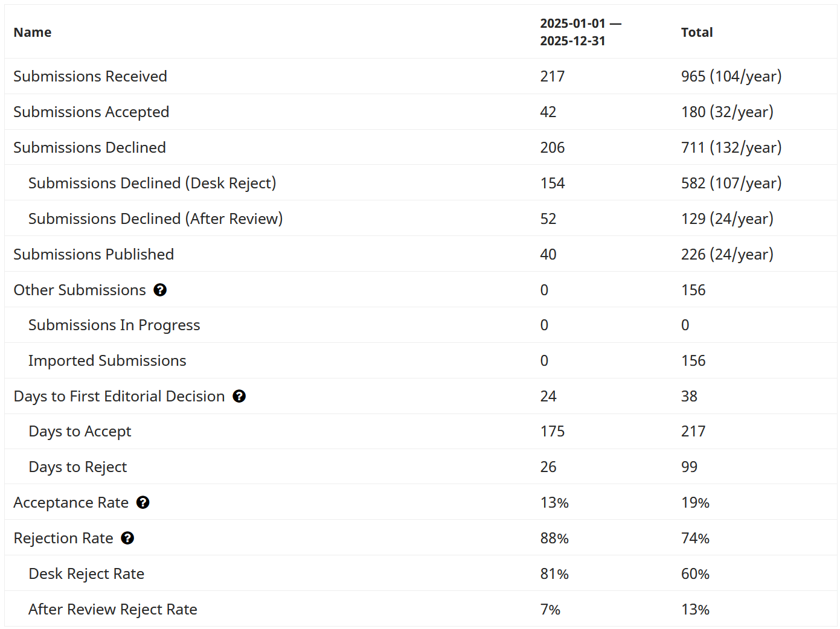Click the Desk Reject Rate row label

(86, 574)
